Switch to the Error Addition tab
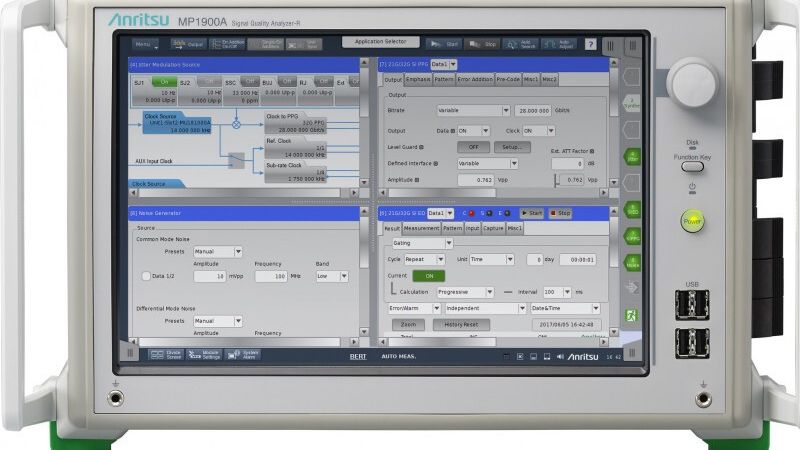The height and width of the screenshot is (450, 800). 475,79
